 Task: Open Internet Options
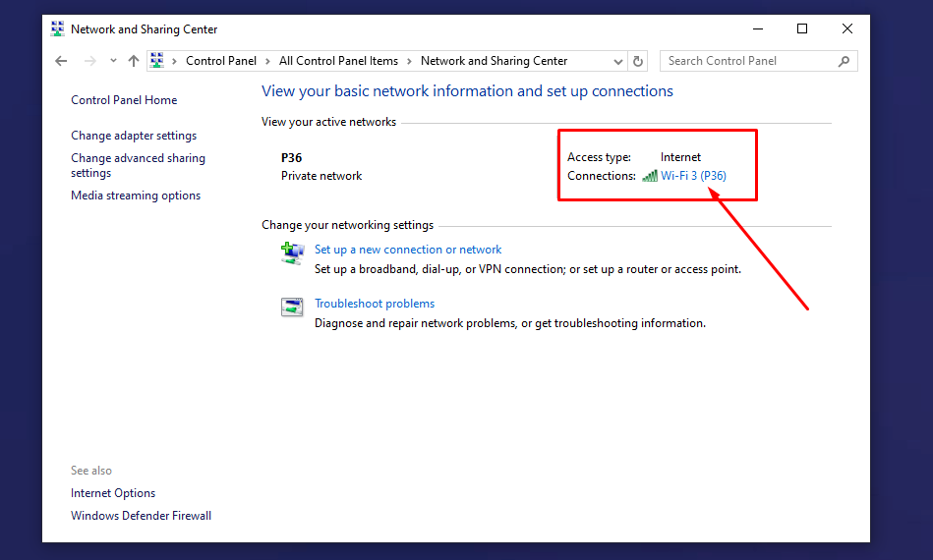click(113, 493)
